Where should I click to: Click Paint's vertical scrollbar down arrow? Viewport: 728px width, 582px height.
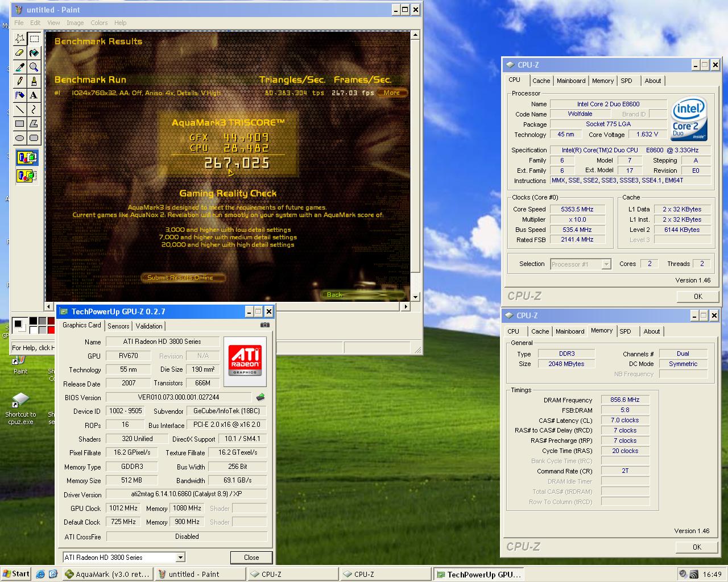(415, 297)
